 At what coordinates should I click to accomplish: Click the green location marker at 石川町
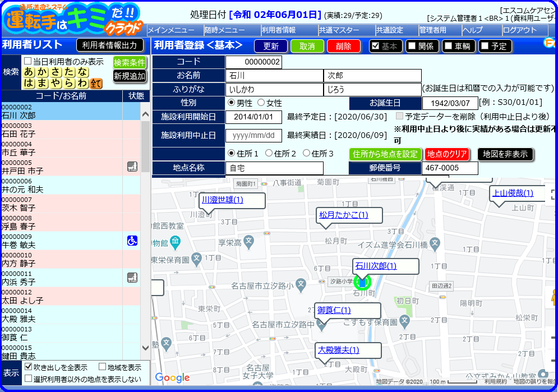pyautogui.click(x=362, y=283)
